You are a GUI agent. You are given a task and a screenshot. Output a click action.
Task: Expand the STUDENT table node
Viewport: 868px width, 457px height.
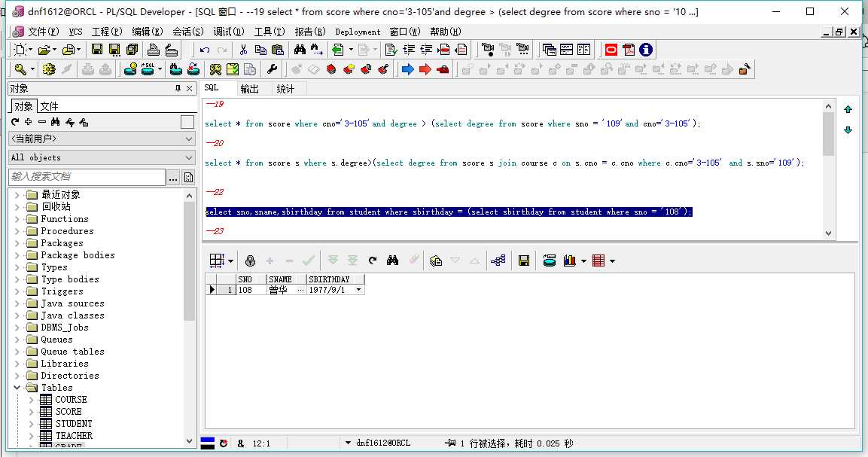coord(31,425)
